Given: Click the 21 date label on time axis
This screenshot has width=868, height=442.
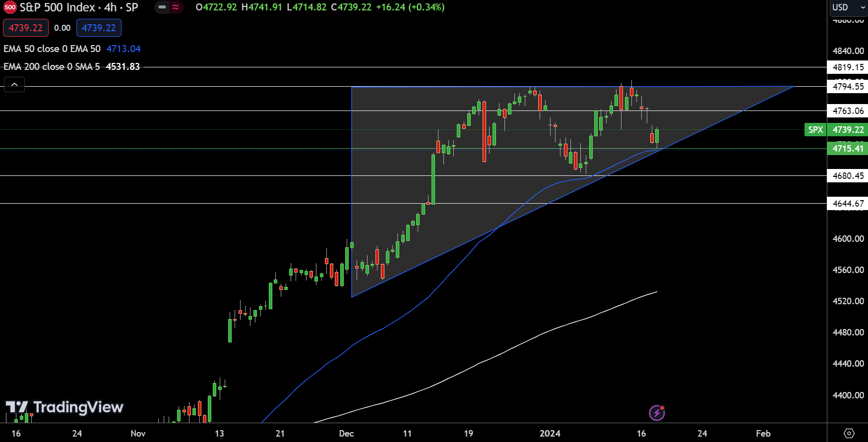Looking at the screenshot, I should 280,433.
